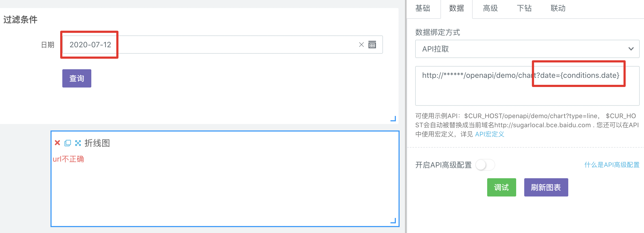This screenshot has height=233, width=644.
Task: Click the 数据绑定方式 label
Action: pos(437,32)
